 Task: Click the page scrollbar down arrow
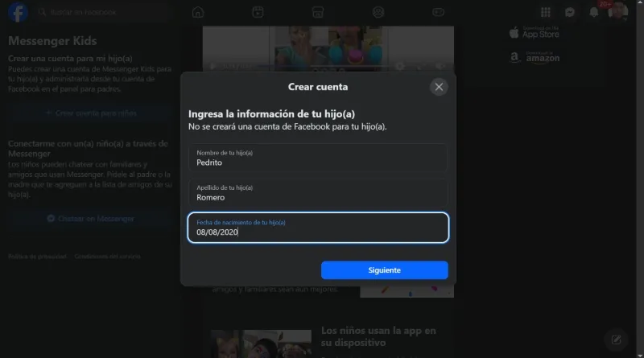(640, 355)
